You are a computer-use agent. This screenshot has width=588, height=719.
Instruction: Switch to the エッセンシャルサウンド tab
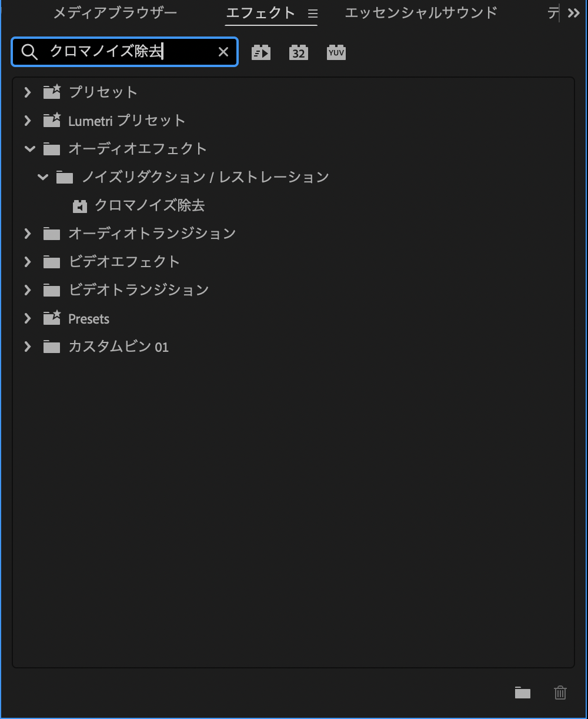(x=421, y=13)
